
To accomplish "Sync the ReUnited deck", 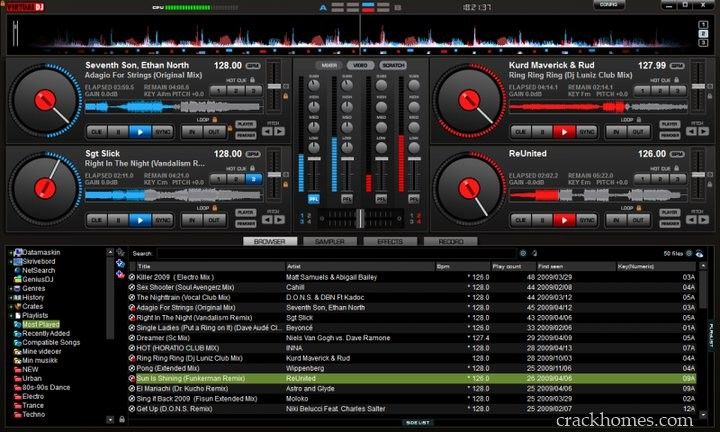I will coord(586,220).
